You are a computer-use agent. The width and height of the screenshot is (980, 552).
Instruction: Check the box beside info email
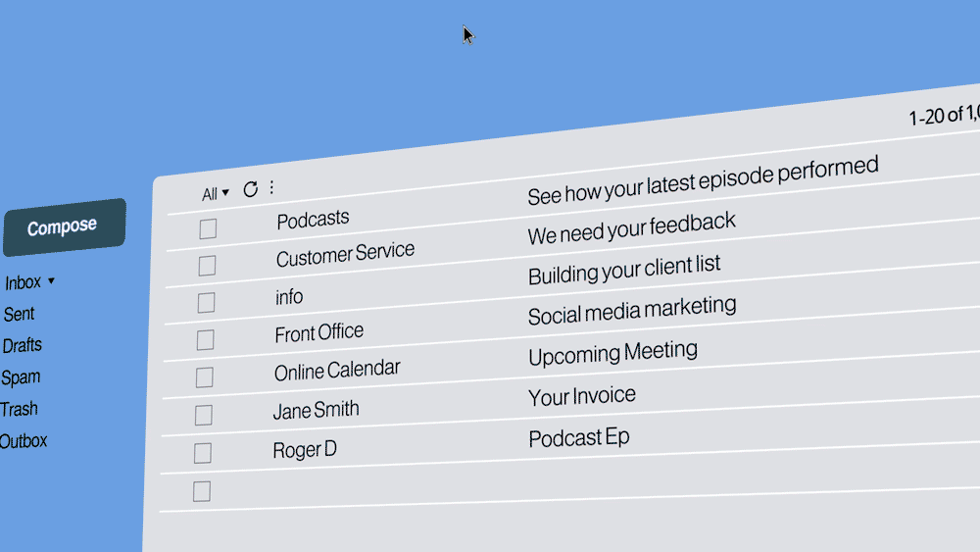coord(206,303)
